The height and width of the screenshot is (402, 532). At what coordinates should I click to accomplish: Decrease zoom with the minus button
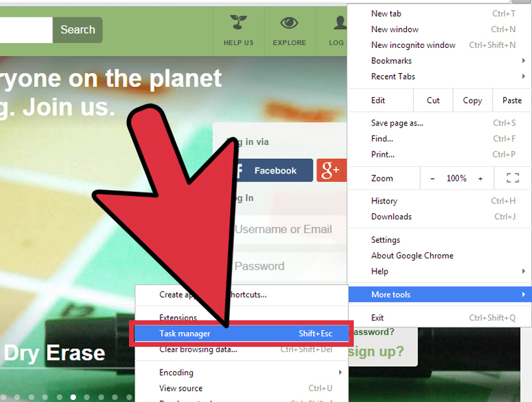[432, 179]
